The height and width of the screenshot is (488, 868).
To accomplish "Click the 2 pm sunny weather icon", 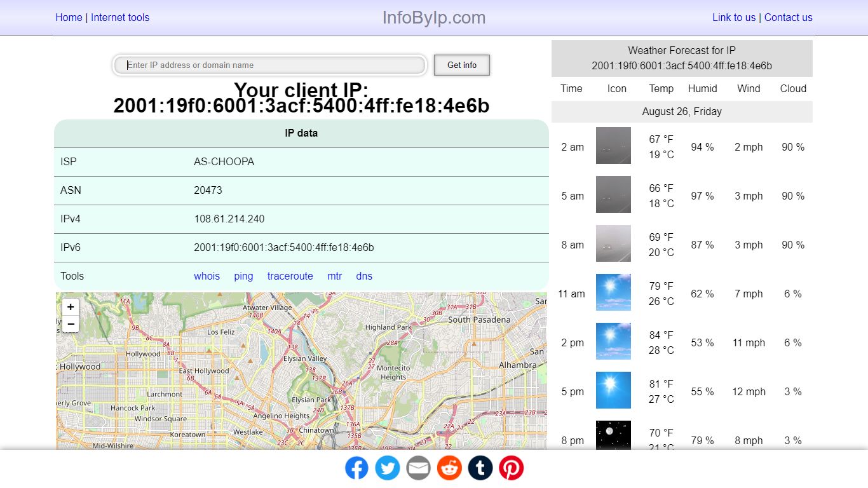I will (x=613, y=341).
